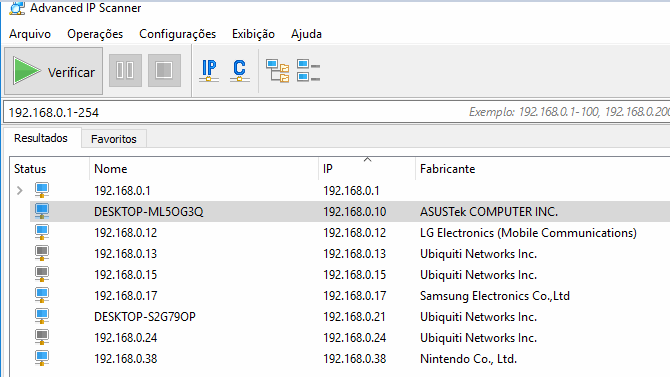Click Ubiquiti Networks Inc. in 192.168.0.13 row

[x=478, y=254]
